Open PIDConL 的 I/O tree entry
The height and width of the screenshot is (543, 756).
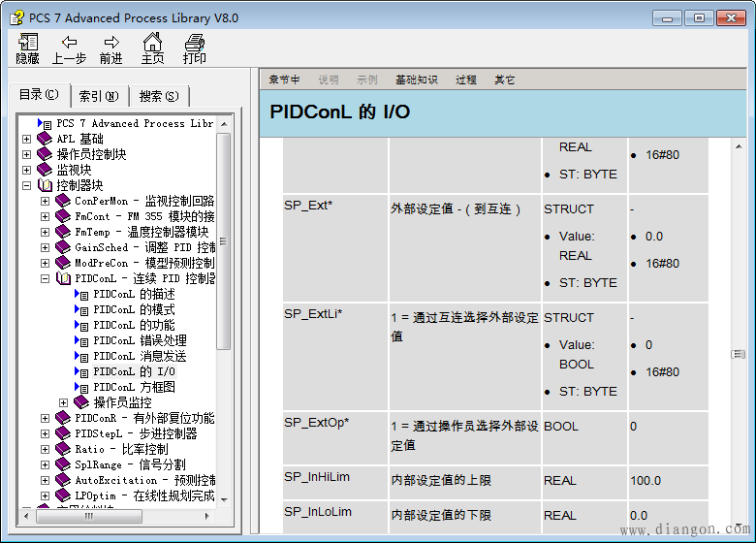[x=134, y=371]
